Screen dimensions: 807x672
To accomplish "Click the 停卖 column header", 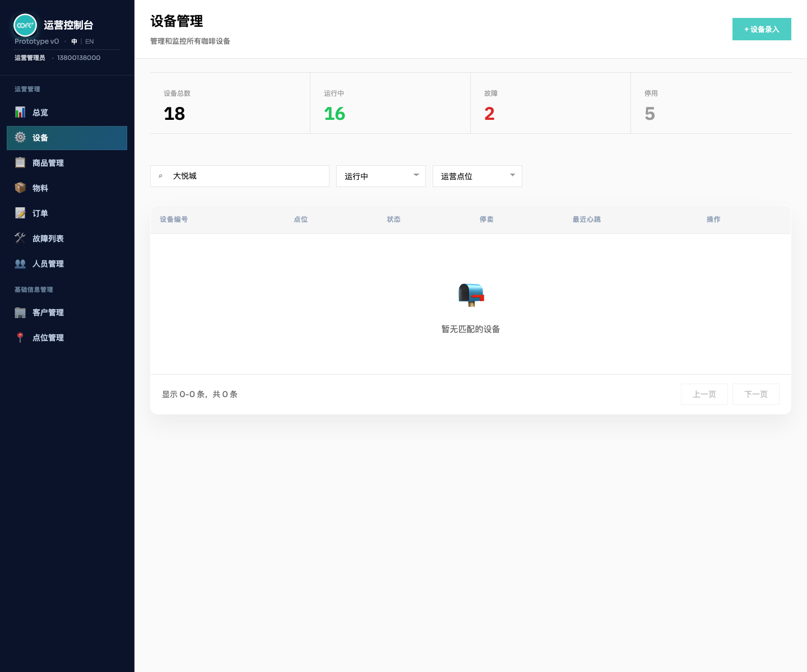I will click(x=486, y=220).
